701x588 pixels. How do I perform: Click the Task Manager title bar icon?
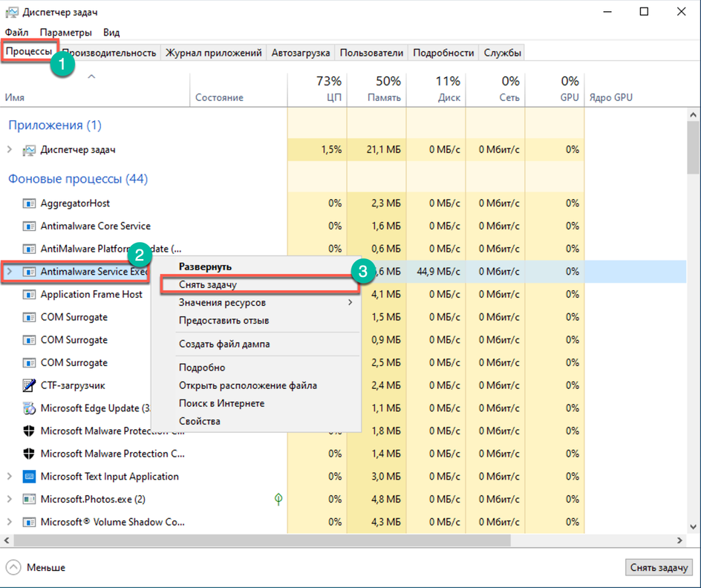[12, 13]
